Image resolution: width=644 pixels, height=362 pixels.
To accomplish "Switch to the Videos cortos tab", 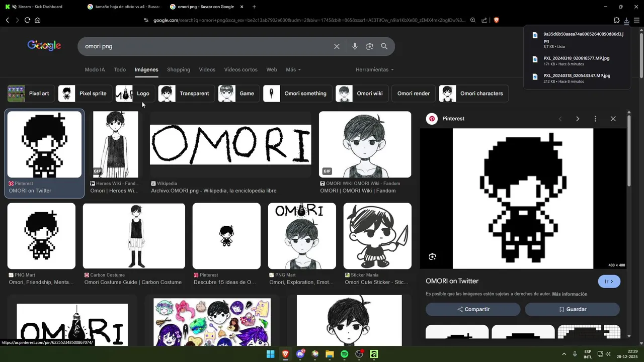I will pos(240,69).
